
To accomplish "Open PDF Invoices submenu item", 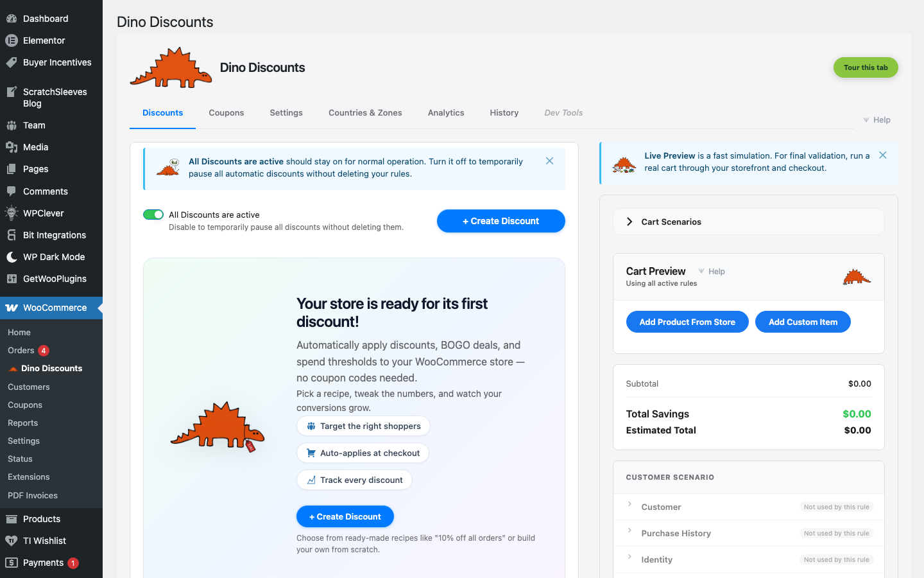I will point(33,495).
